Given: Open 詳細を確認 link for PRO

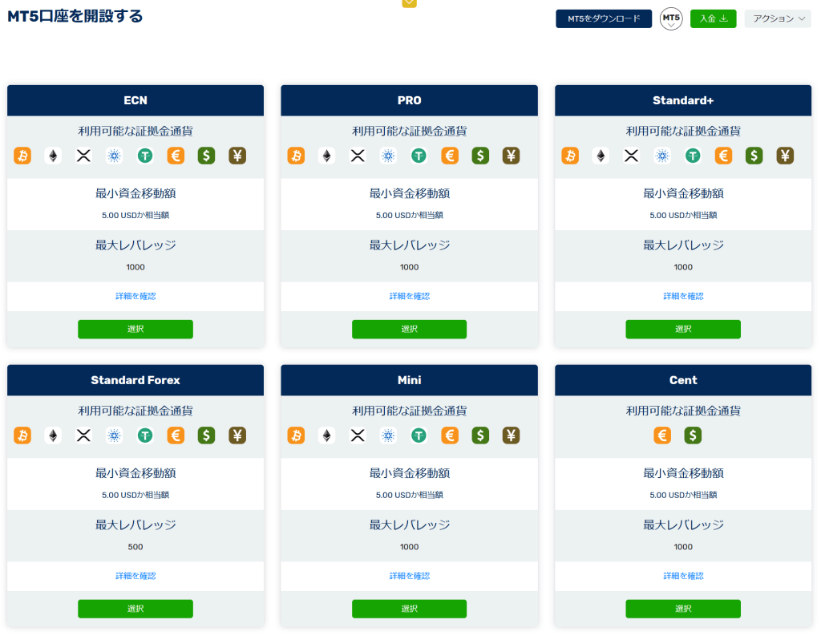Looking at the screenshot, I should tap(410, 297).
